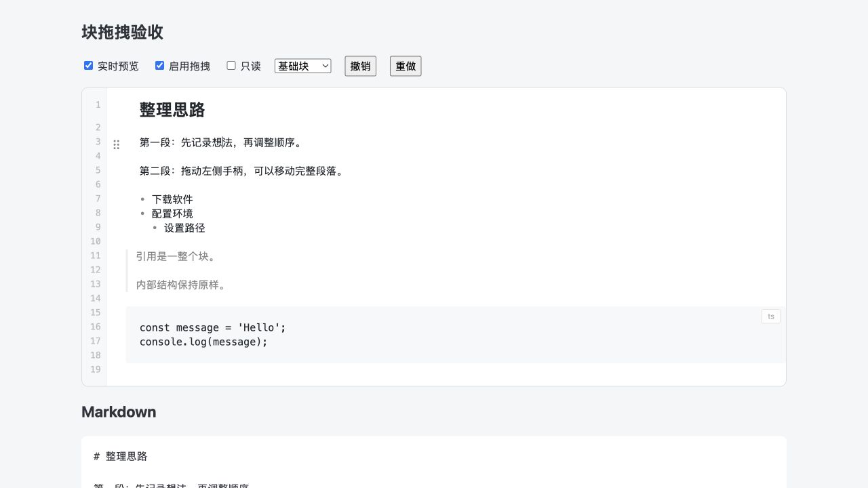This screenshot has width=868, height=488.
Task: Click list item 下载软件
Action: coord(172,199)
